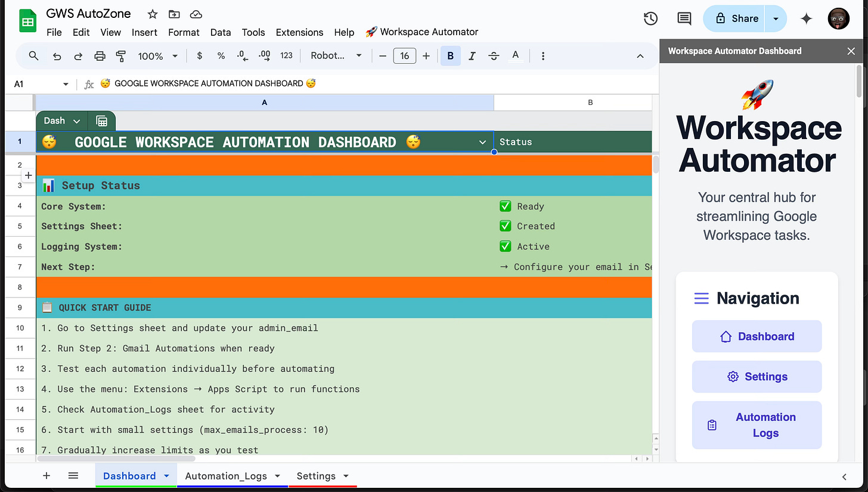The height and width of the screenshot is (492, 868).
Task: Apply strikethrough formatting
Action: click(x=494, y=55)
